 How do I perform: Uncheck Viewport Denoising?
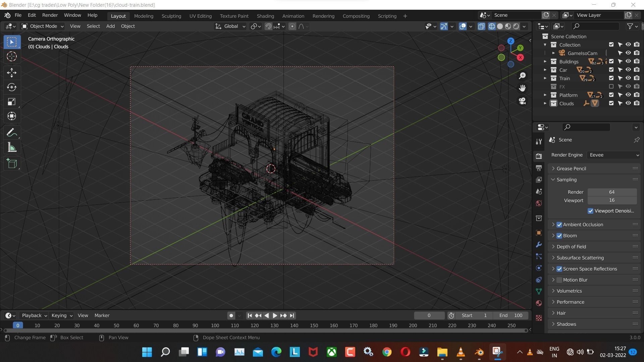[590, 211]
